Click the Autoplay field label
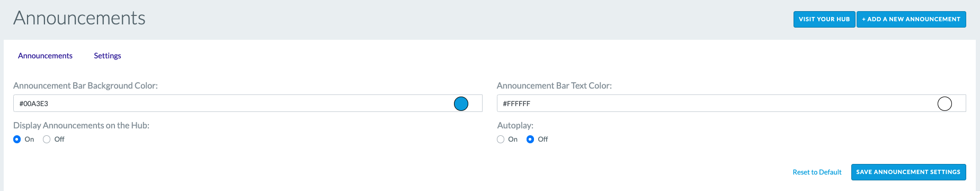The image size is (980, 191). point(515,125)
